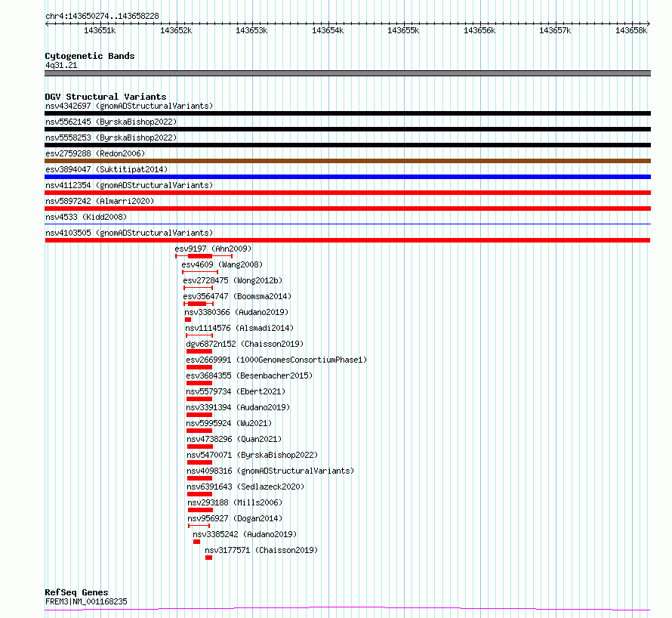The width and height of the screenshot is (672, 618).
Task: Select the esv9197 red feature glyph
Action: coord(204,256)
